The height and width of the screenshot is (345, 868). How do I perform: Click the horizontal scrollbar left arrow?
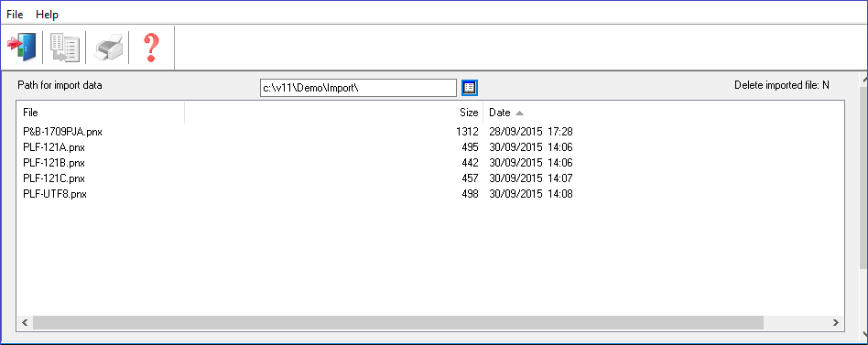coord(25,322)
